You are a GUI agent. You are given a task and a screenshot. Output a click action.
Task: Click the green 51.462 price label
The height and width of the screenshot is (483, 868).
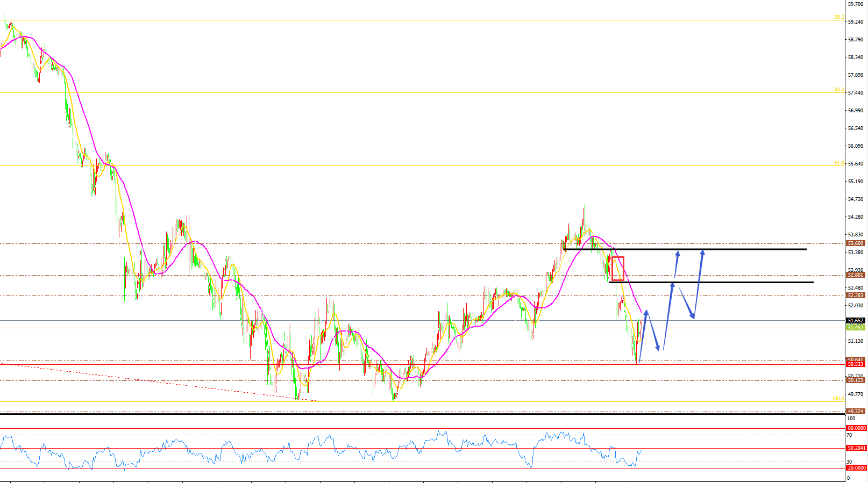click(x=855, y=327)
